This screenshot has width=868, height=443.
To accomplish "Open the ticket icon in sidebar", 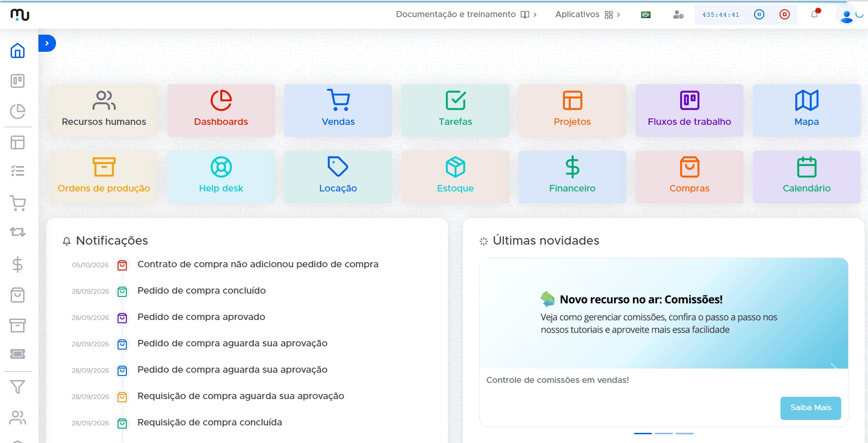I will (x=18, y=354).
